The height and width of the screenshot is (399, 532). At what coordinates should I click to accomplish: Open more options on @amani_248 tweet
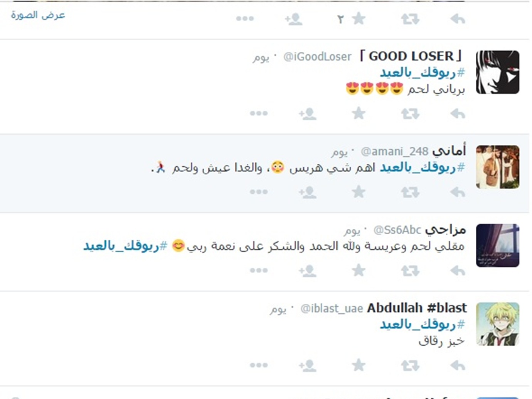pos(259,192)
